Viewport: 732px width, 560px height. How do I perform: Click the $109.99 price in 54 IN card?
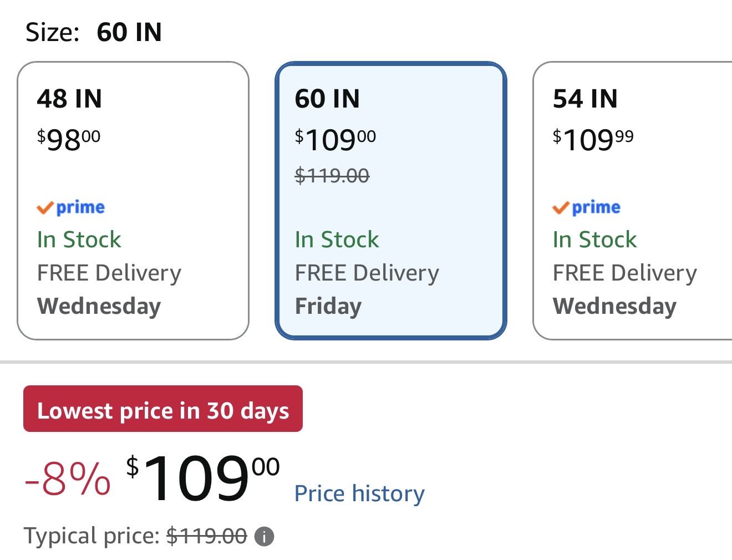pyautogui.click(x=593, y=139)
